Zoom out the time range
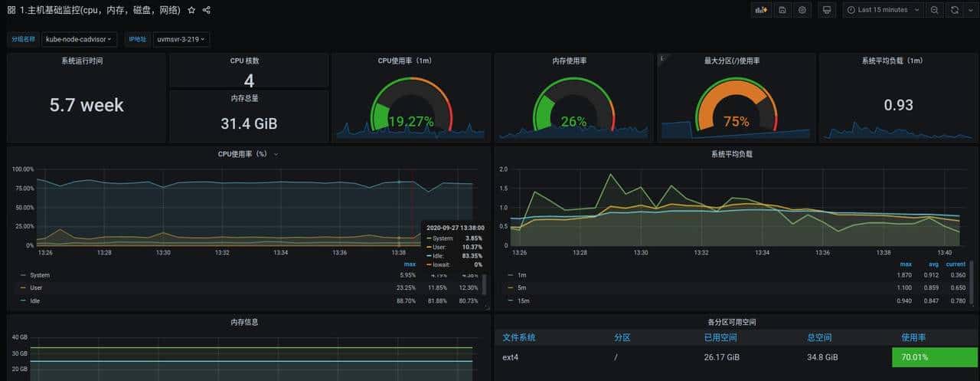This screenshot has width=980, height=381. tap(935, 10)
